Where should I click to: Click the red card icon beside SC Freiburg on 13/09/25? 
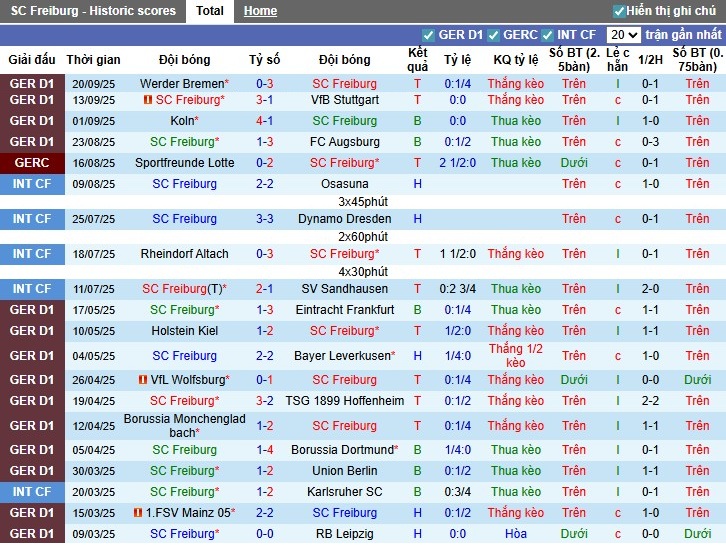click(x=147, y=100)
